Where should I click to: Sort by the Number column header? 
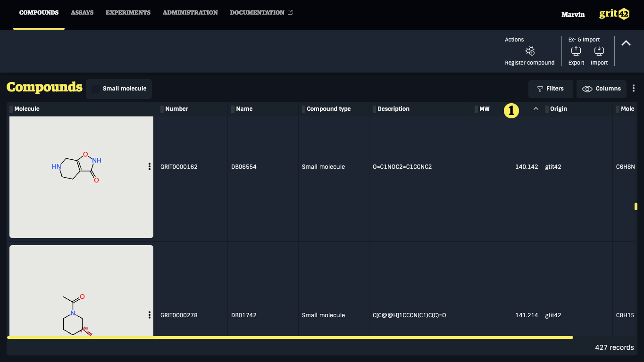tap(177, 109)
